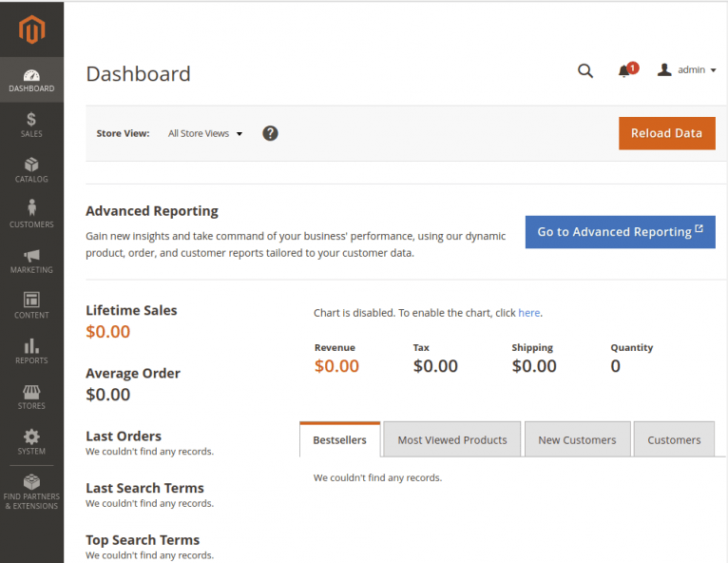Select the Bestsellers tab
Viewport: 728px width, 563px height.
(339, 440)
